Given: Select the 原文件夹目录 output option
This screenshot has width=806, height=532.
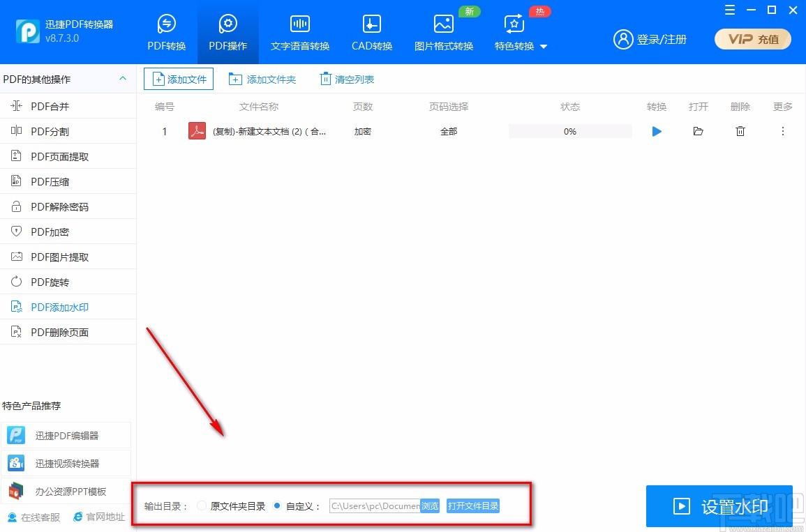Looking at the screenshot, I should (201, 506).
